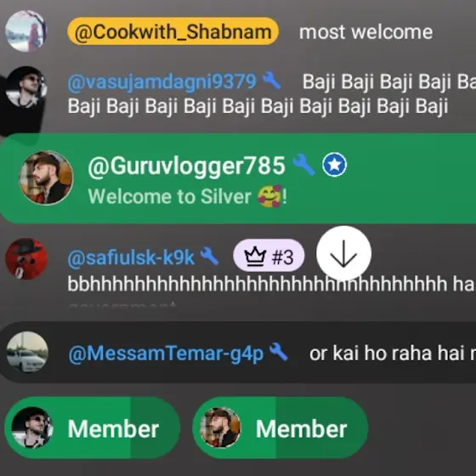
Task: Click the right Member chip button
Action: pos(280,428)
